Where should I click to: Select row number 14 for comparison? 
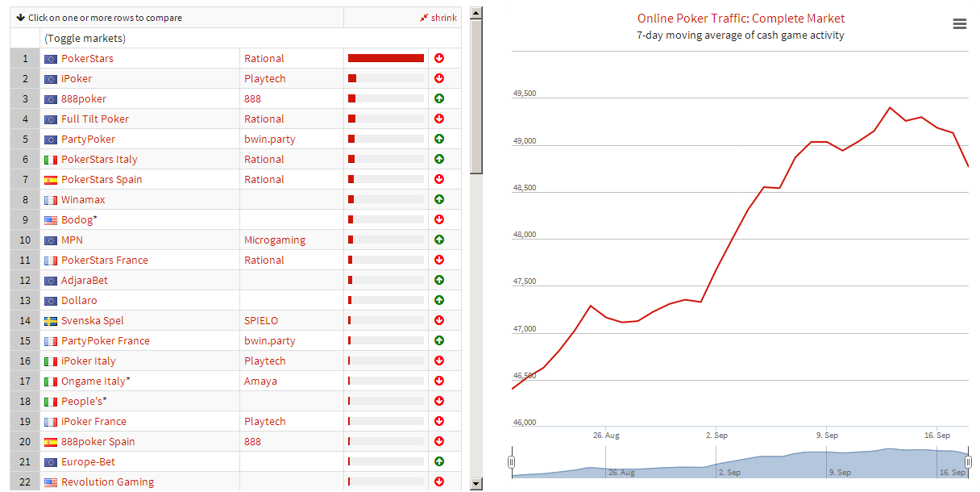point(25,320)
